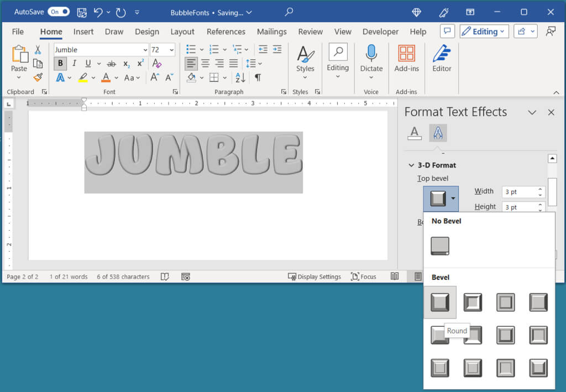Open the Text Effects tab icon

438,133
